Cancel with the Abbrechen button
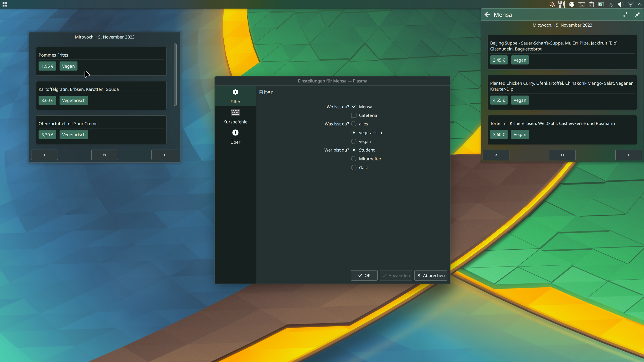Screen dimensions: 644x362 [431, 275]
